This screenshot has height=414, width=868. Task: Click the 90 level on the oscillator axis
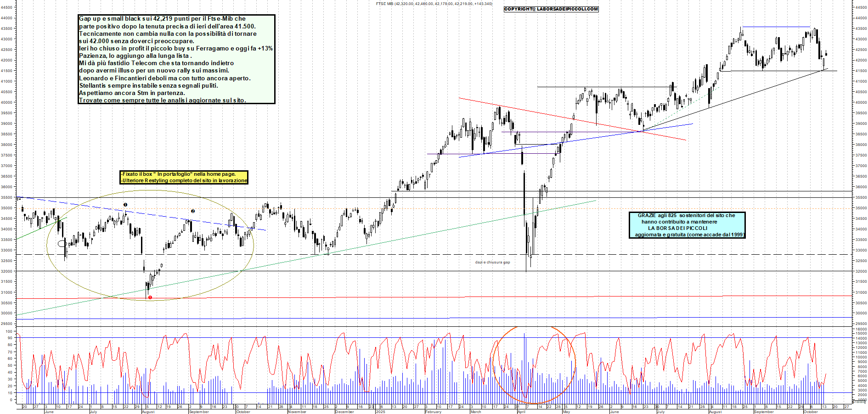click(x=10, y=338)
